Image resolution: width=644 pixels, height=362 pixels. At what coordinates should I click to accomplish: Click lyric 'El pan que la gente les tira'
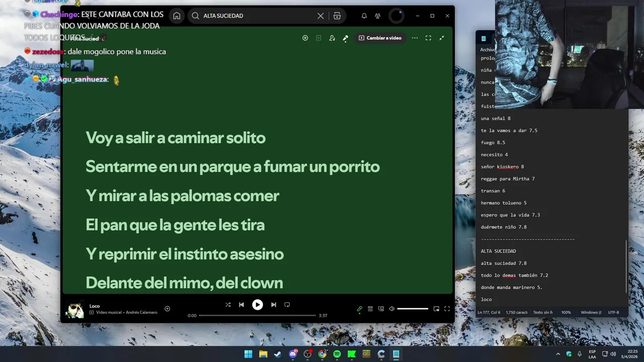click(175, 225)
